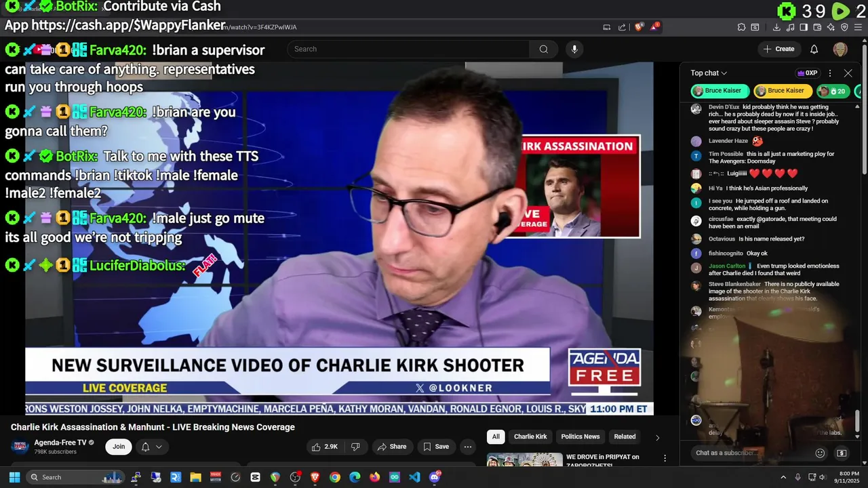The width and height of the screenshot is (868, 488).
Task: Open Brave VPN shield icon
Action: coord(844,27)
